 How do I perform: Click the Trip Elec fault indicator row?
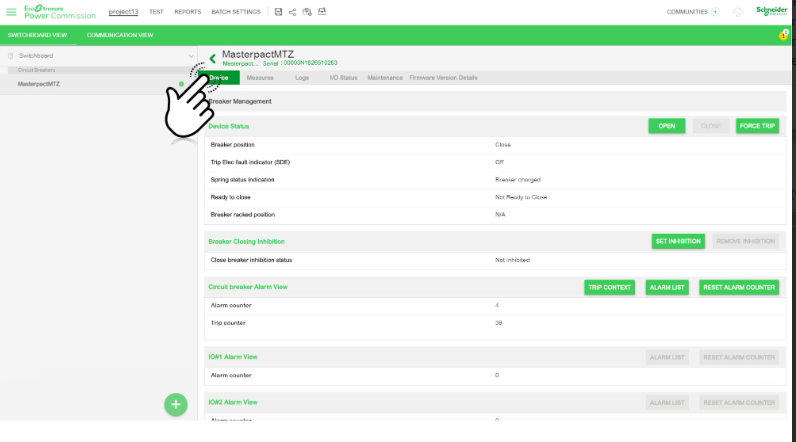495,162
